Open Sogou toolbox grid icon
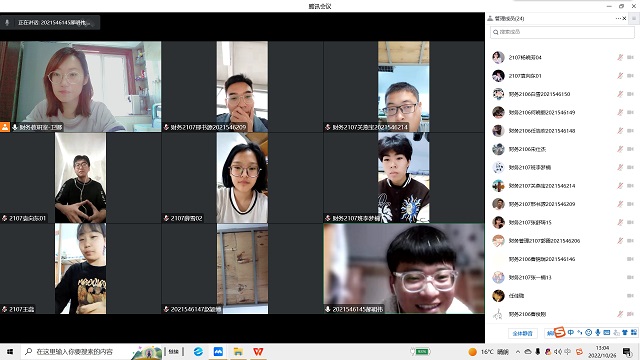The image size is (640, 360). pos(634,333)
